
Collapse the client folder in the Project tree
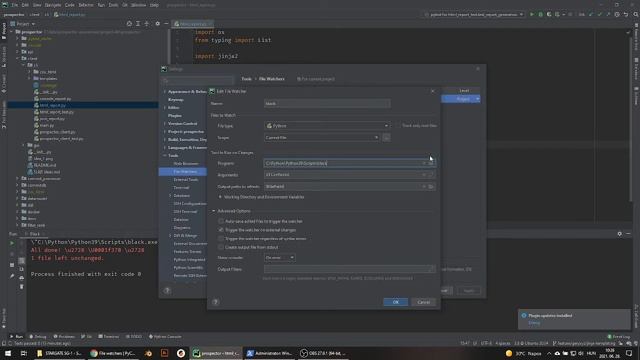(x=18, y=58)
